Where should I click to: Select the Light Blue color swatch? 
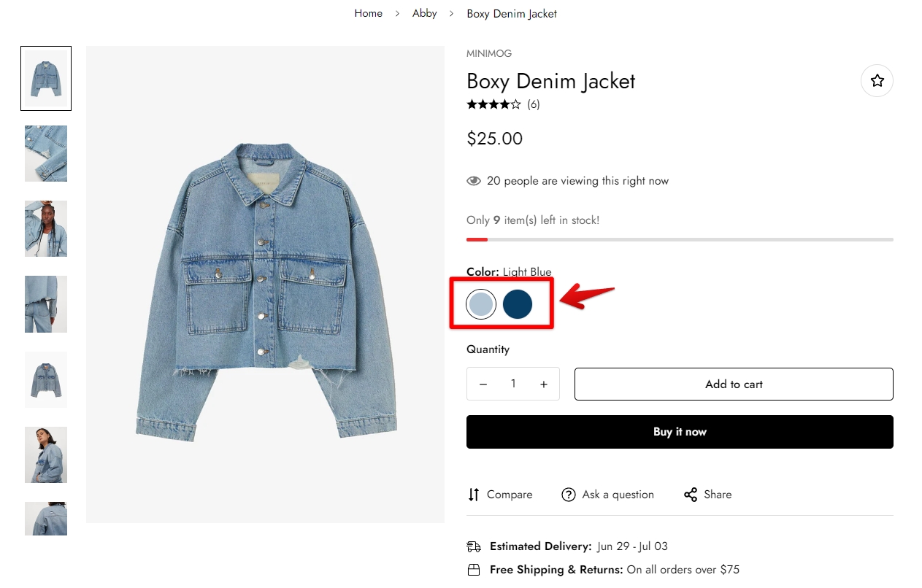[481, 304]
